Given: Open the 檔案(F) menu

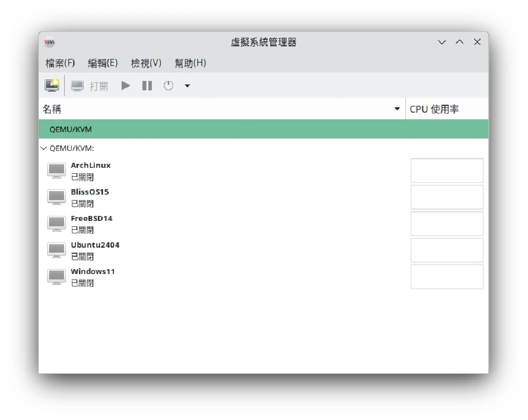Looking at the screenshot, I should click(x=60, y=63).
